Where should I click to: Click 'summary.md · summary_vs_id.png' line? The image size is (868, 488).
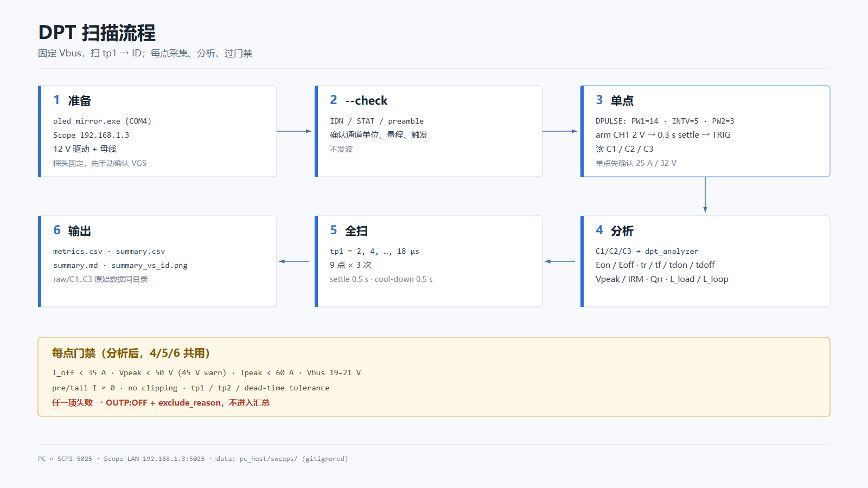[x=120, y=265]
